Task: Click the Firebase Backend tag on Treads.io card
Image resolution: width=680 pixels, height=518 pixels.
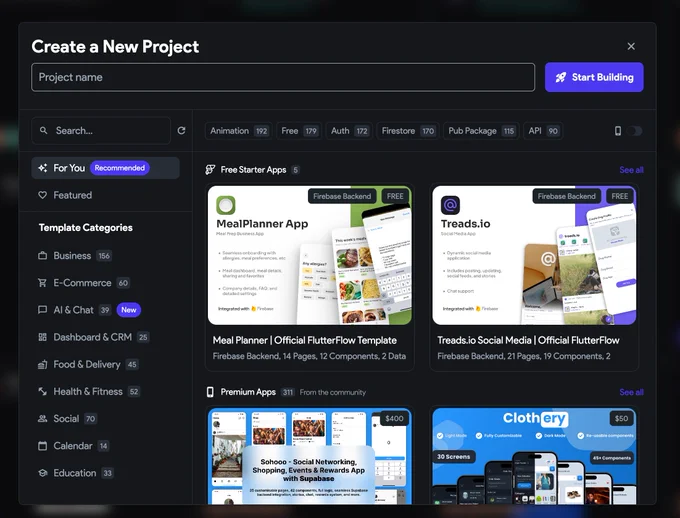Action: 566,196
